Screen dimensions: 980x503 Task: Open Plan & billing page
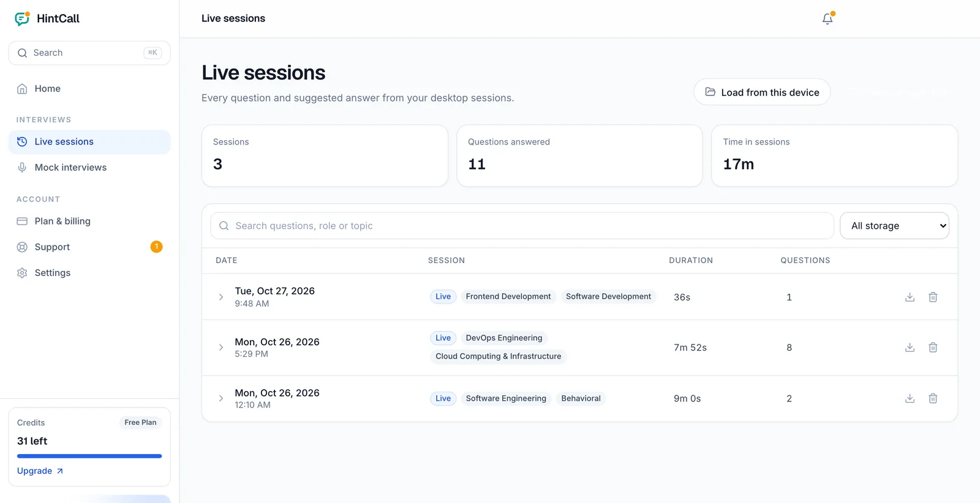89,222
